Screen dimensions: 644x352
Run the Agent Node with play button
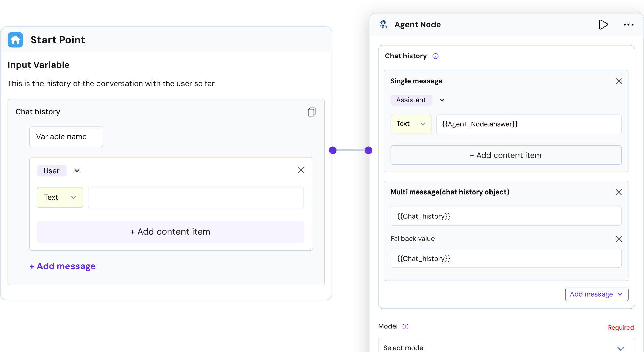603,25
